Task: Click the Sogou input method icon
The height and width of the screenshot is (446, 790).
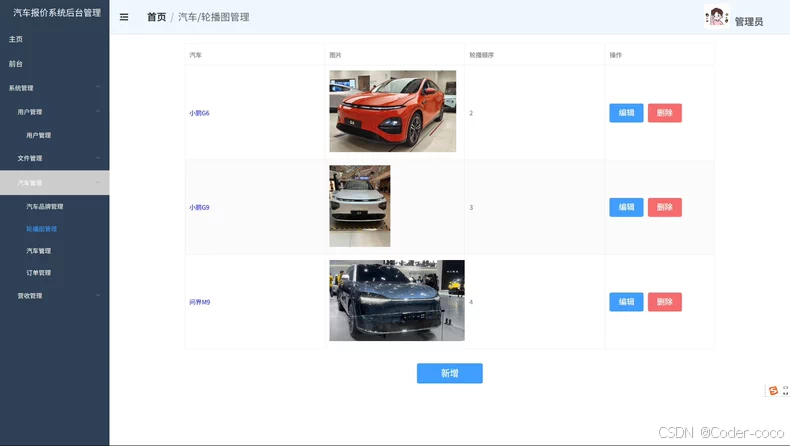Action: pos(773,391)
